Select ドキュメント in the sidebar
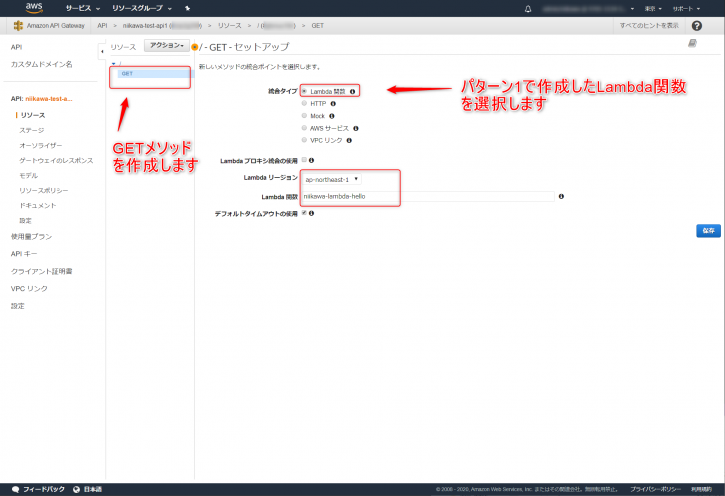The height and width of the screenshot is (496, 725). point(37,205)
